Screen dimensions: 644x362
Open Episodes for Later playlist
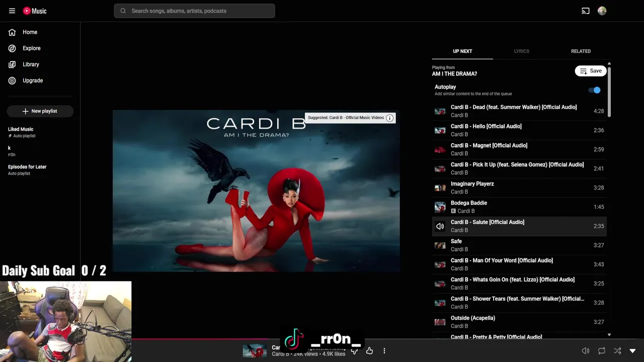[40, 170]
